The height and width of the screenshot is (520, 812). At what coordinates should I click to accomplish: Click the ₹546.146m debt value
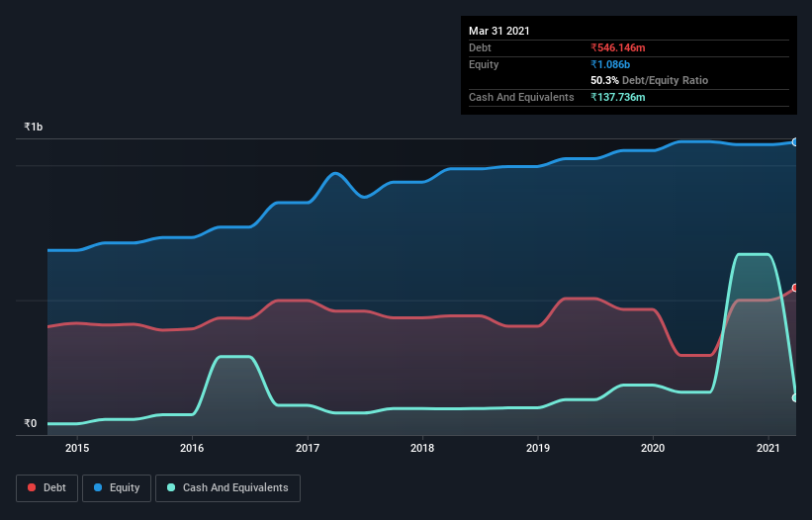click(618, 47)
